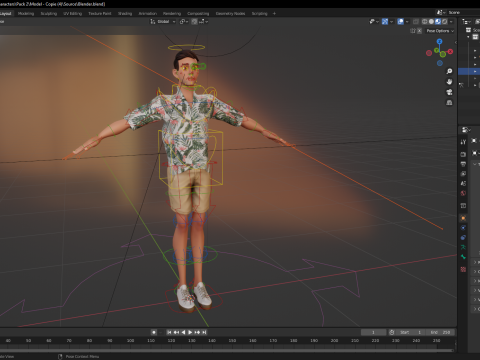480x360 pixels.
Task: Open the Texture Paint workspace tab
Action: [x=100, y=14]
